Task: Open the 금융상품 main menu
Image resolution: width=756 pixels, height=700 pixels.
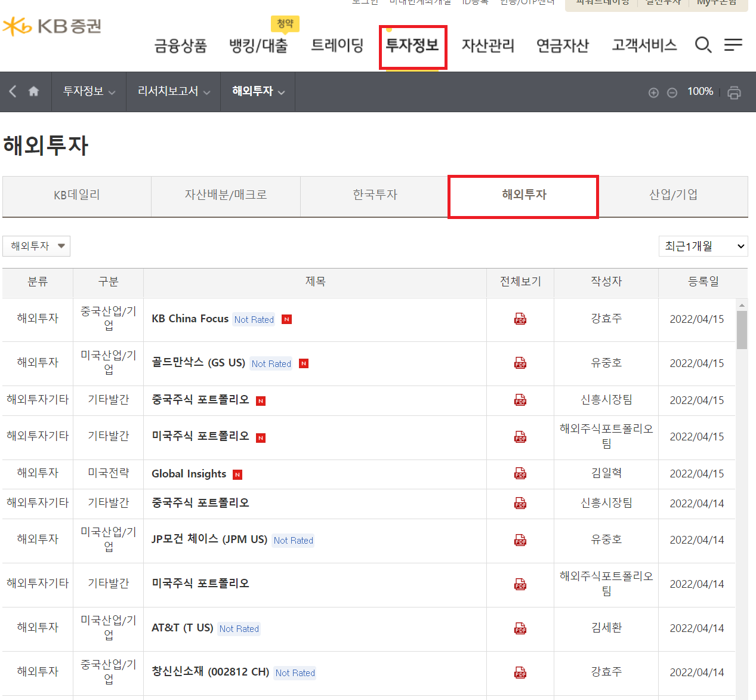Action: point(180,45)
